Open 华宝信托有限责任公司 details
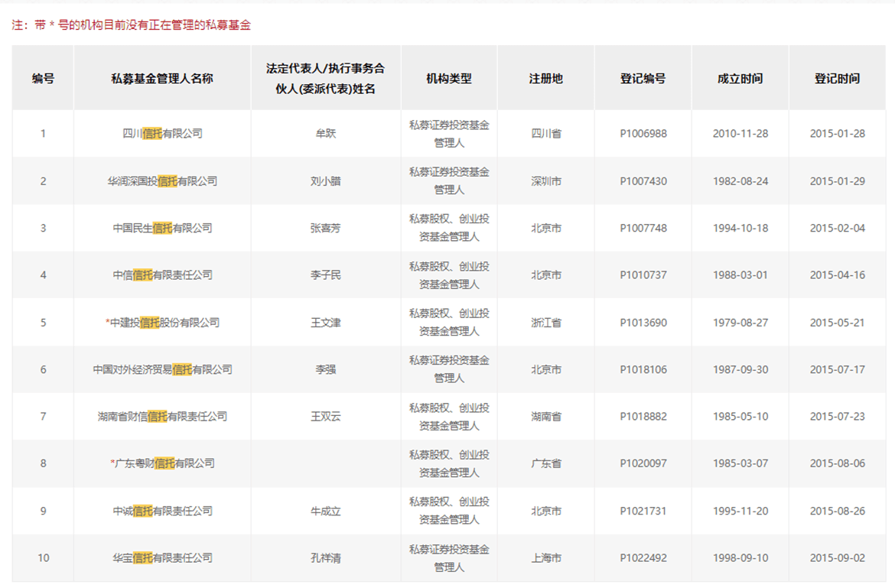Image resolution: width=895 pixels, height=588 pixels. click(x=162, y=558)
